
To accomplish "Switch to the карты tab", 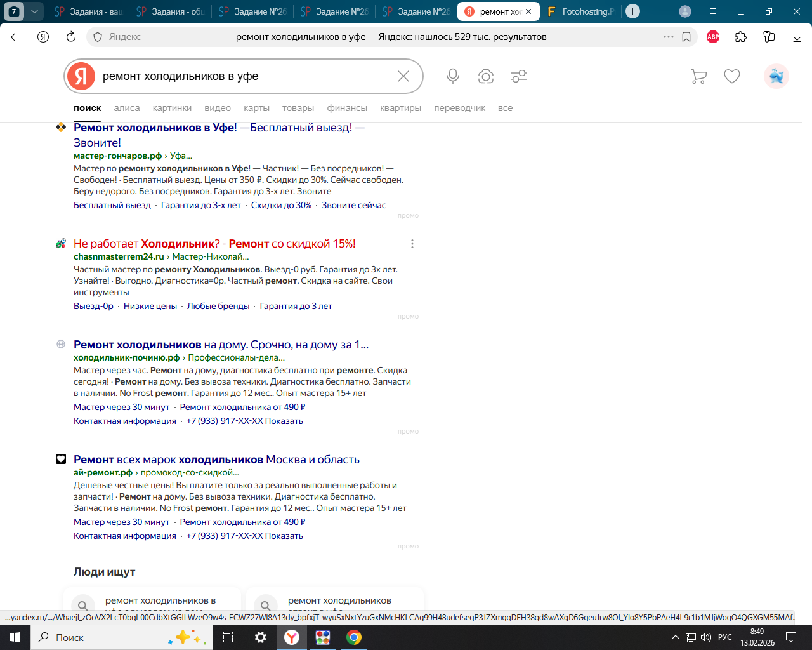I will pos(256,108).
